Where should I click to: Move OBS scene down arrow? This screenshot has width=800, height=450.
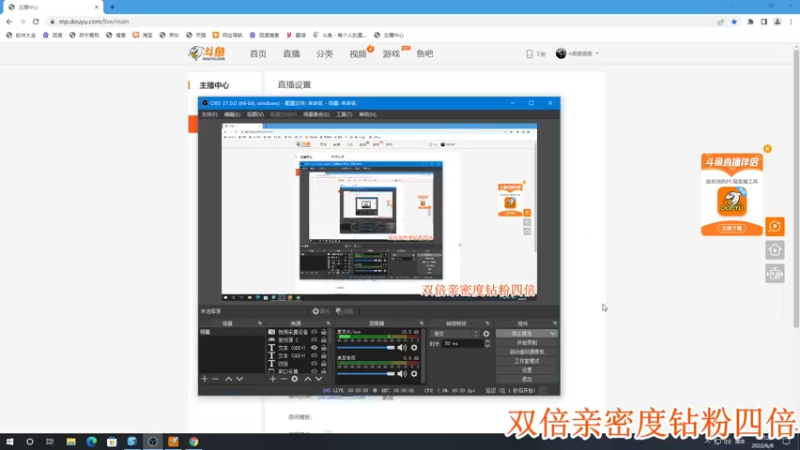click(x=239, y=379)
